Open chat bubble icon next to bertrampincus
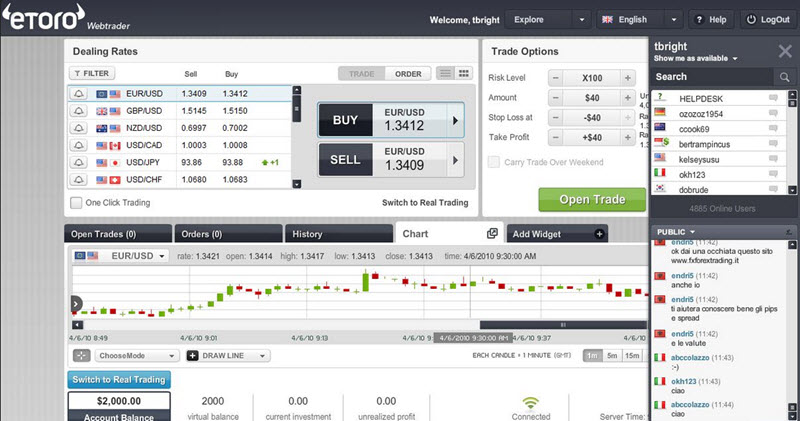 point(773,143)
